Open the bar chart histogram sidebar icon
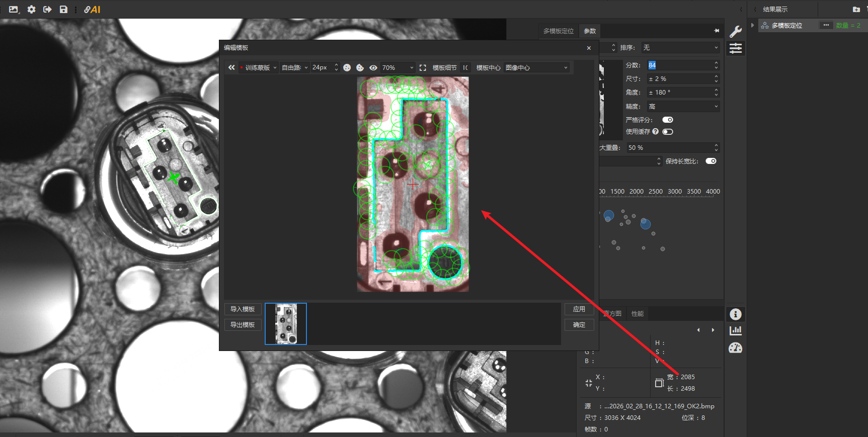This screenshot has width=868, height=437. tap(735, 330)
